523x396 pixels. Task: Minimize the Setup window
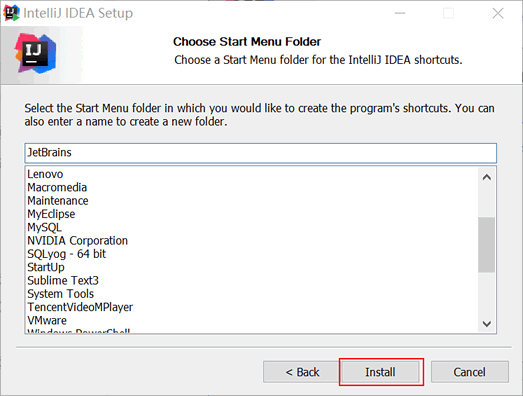pos(400,13)
